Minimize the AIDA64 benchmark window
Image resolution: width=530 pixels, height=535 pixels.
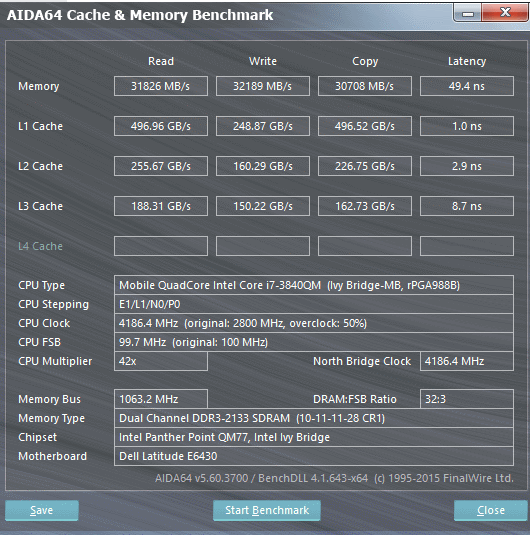coord(468,13)
